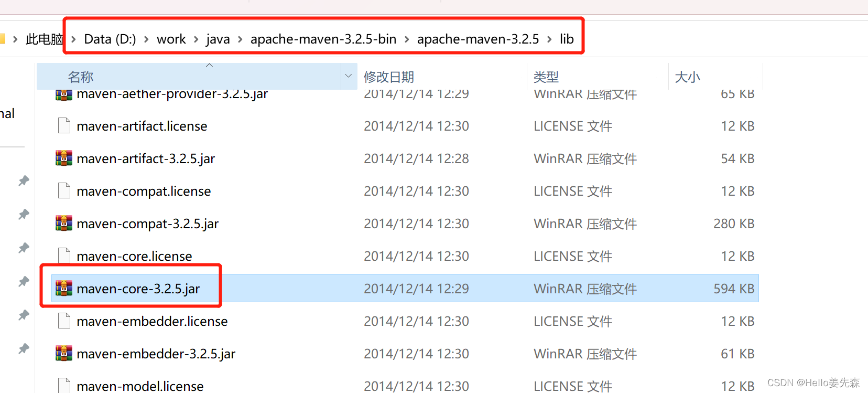Select the file name maven-embedder.license
This screenshot has width=868, height=393.
point(152,321)
